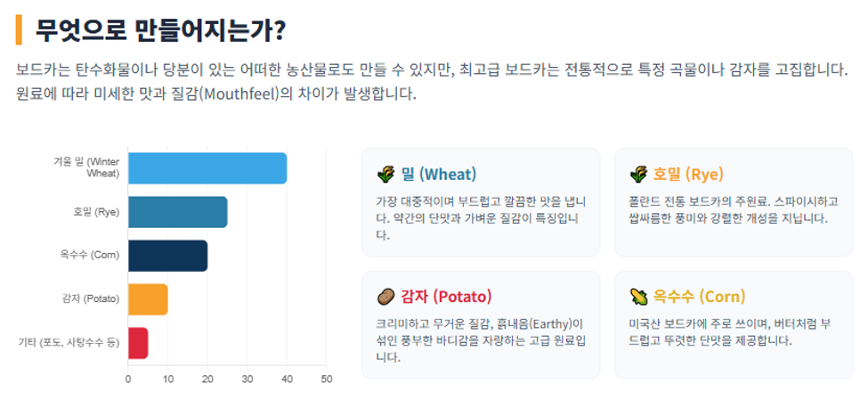
Task: Click the potato icon beside 감자 (Potato)
Action: coord(385,297)
